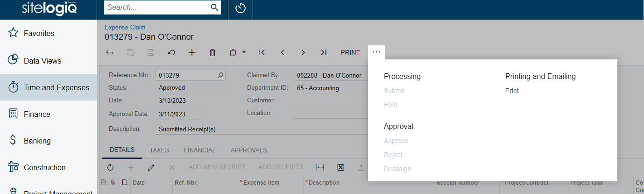Add a row in details grid
The width and height of the screenshot is (644, 194).
tap(131, 167)
